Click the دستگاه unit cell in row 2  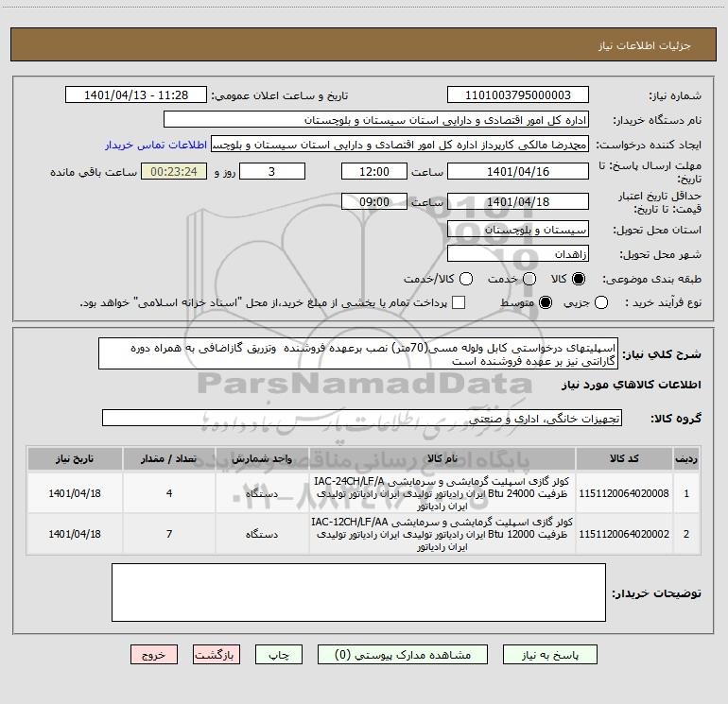pyautogui.click(x=262, y=534)
